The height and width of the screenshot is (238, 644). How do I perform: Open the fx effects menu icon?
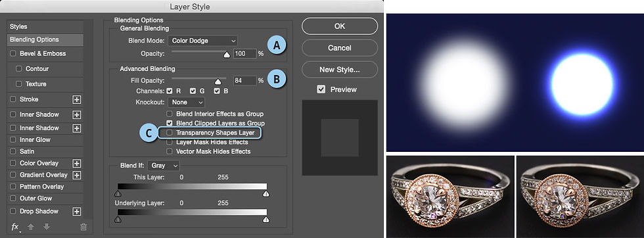pos(15,227)
